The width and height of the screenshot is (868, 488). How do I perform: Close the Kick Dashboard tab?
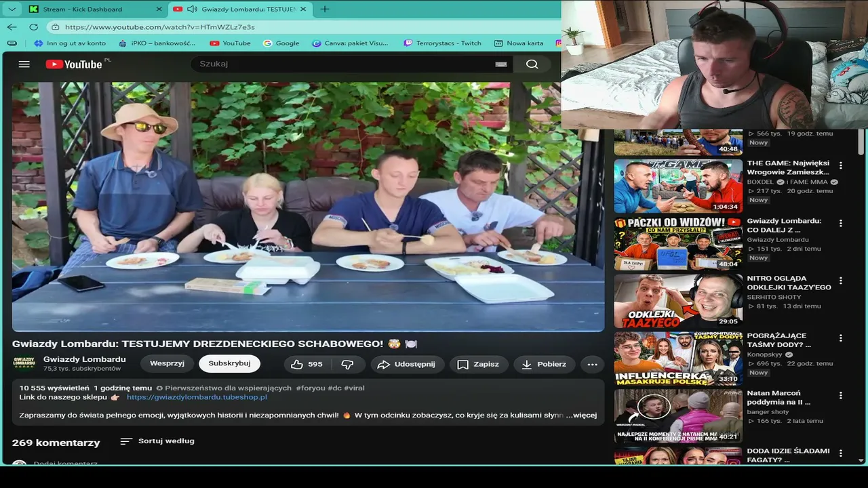coord(159,9)
